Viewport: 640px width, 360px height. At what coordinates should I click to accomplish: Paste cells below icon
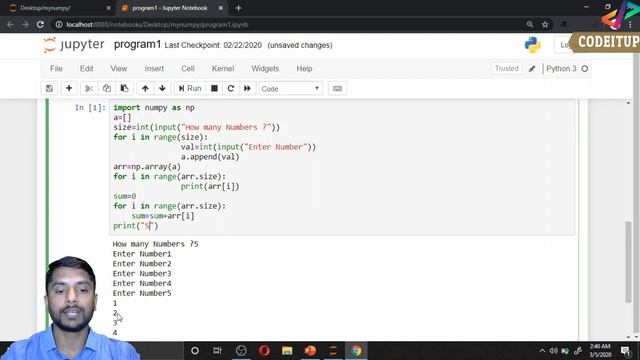click(x=124, y=89)
